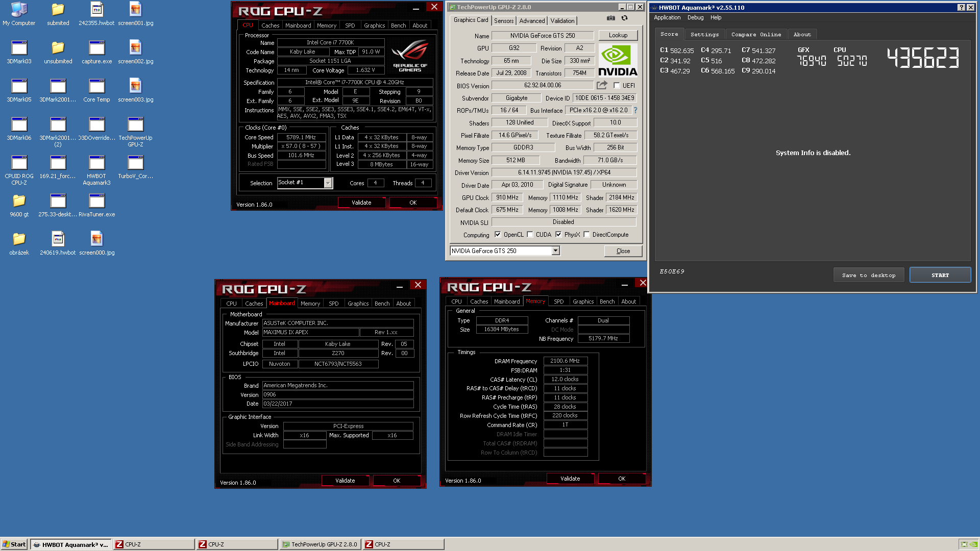Click Validate in the CPU tab CPU-Z window
This screenshot has height=551, width=980.
click(361, 203)
